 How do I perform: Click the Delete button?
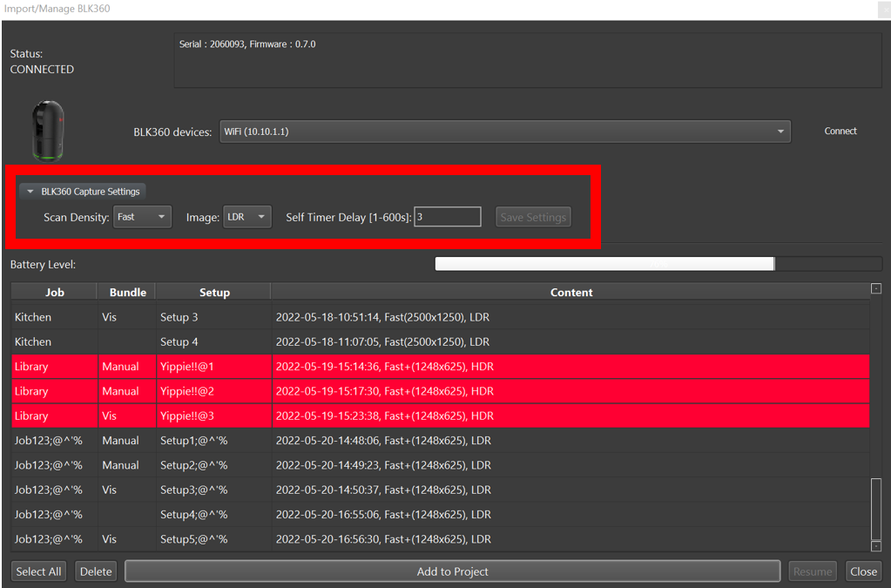[x=96, y=571]
